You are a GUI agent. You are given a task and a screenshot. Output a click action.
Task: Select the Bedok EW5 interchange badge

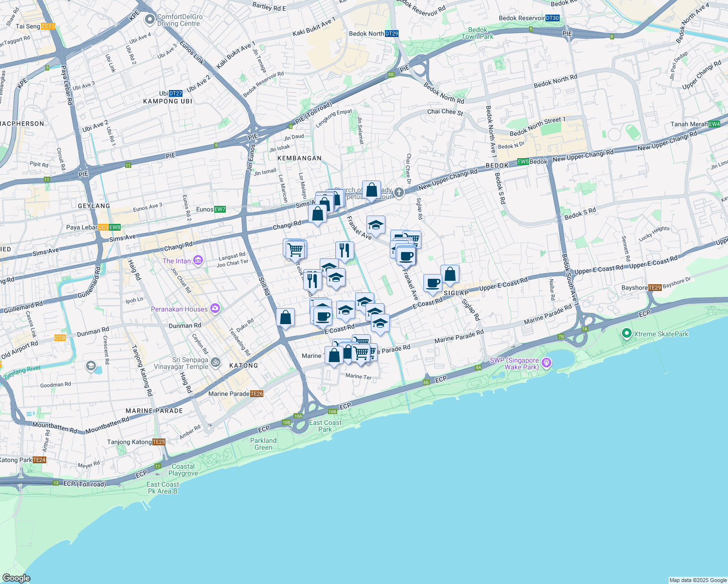pyautogui.click(x=522, y=162)
